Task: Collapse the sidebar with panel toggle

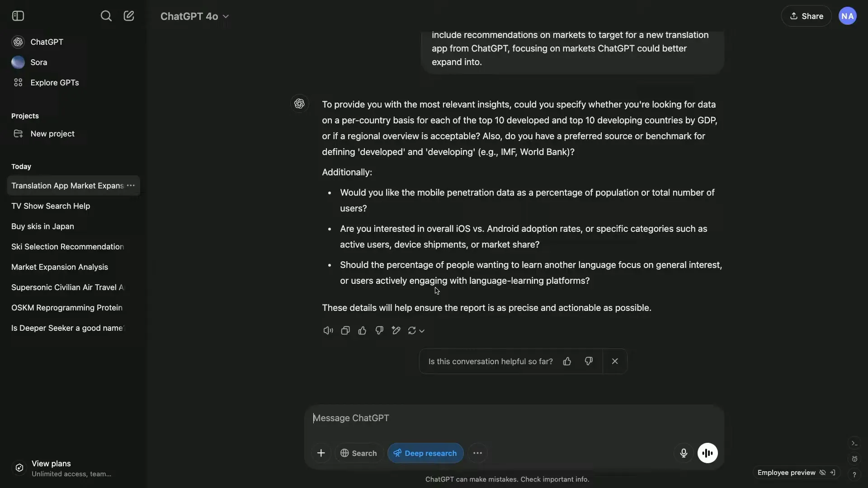Action: pos(18,15)
